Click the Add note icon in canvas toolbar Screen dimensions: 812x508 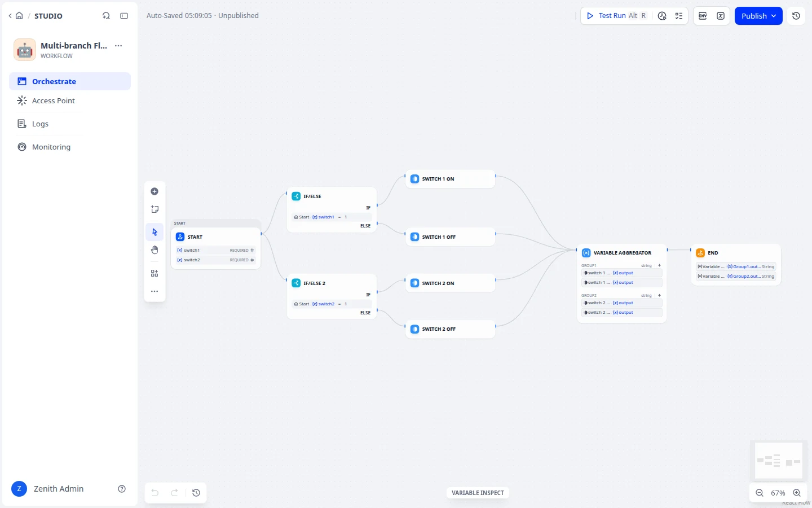(155, 209)
